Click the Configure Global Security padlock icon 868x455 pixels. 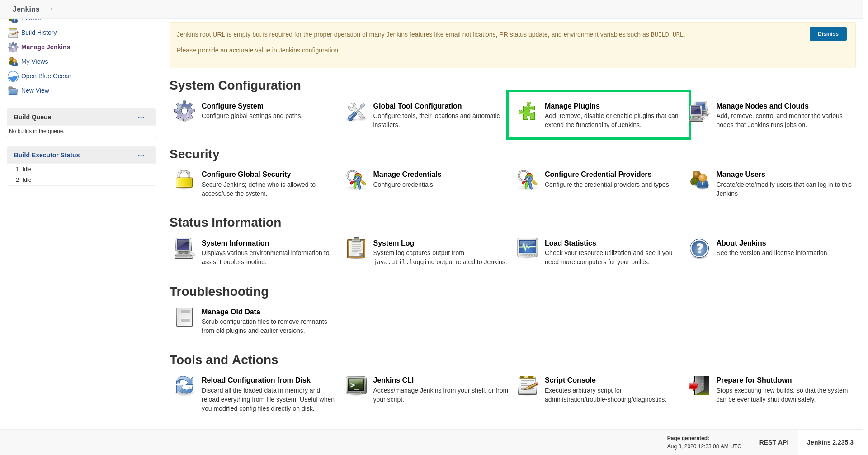pyautogui.click(x=184, y=180)
